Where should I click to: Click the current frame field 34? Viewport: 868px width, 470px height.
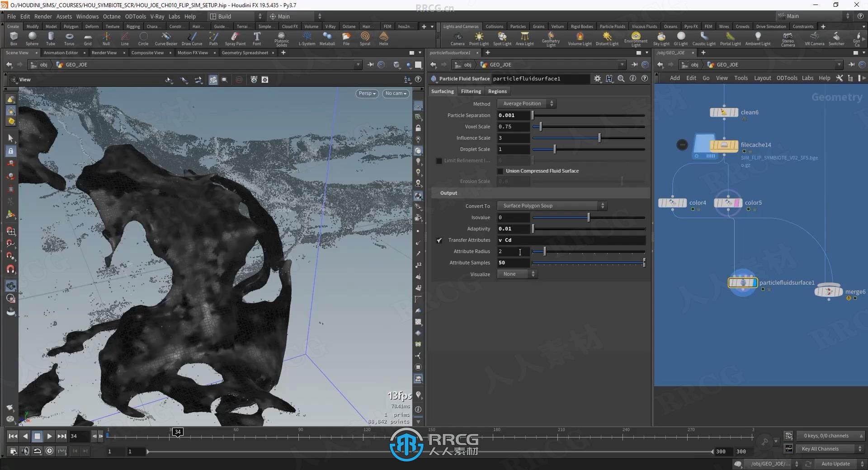80,436
